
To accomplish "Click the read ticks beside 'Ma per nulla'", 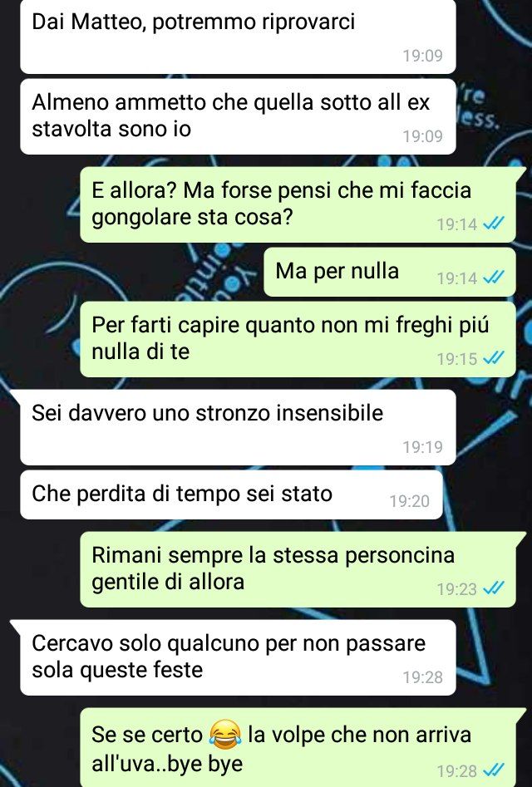I will point(493,278).
